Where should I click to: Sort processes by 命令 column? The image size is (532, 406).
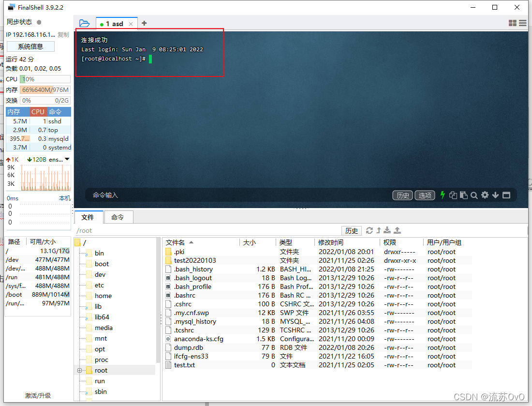click(59, 112)
